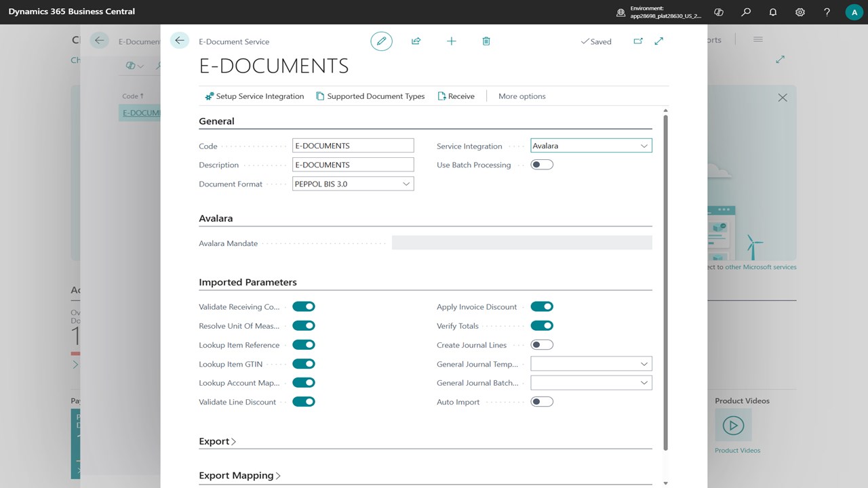Open Supported Document Types
Viewport: 868px width, 488px height.
tap(370, 96)
